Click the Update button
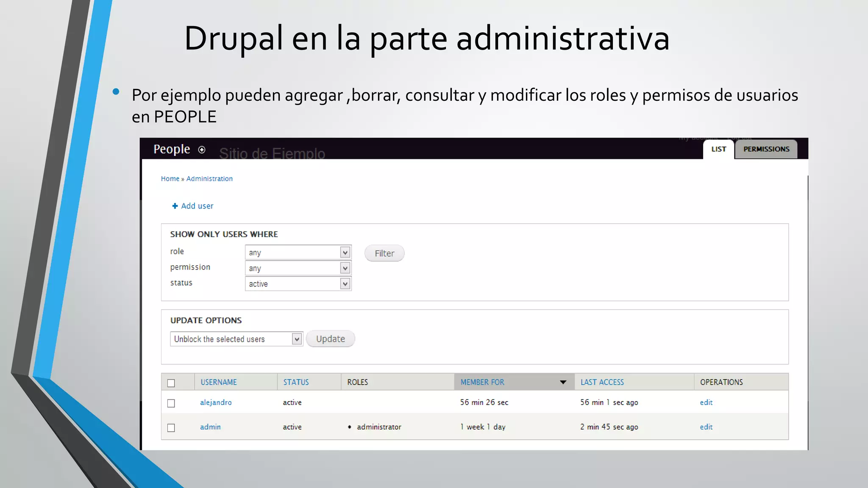868x488 pixels. tap(331, 339)
